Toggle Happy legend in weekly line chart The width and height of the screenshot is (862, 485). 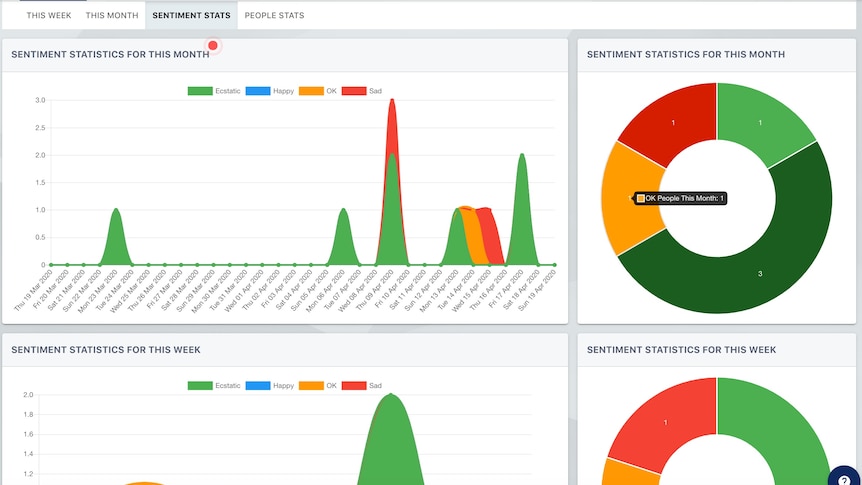click(x=269, y=385)
